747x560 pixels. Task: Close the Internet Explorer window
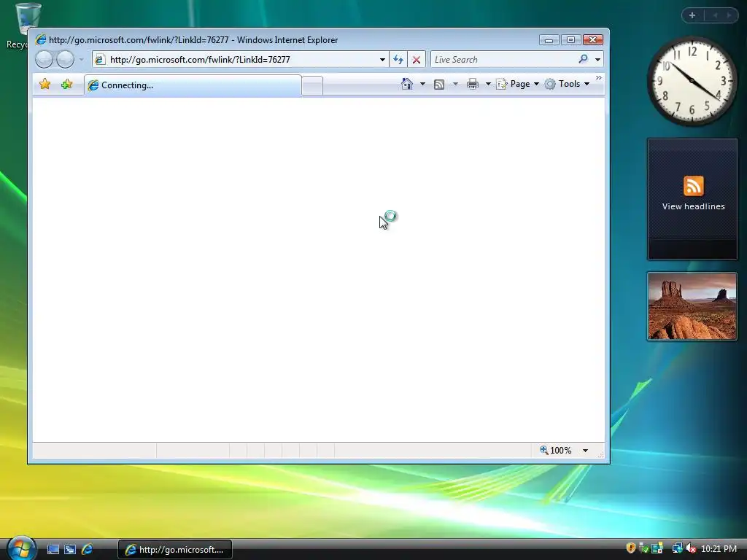pos(593,40)
